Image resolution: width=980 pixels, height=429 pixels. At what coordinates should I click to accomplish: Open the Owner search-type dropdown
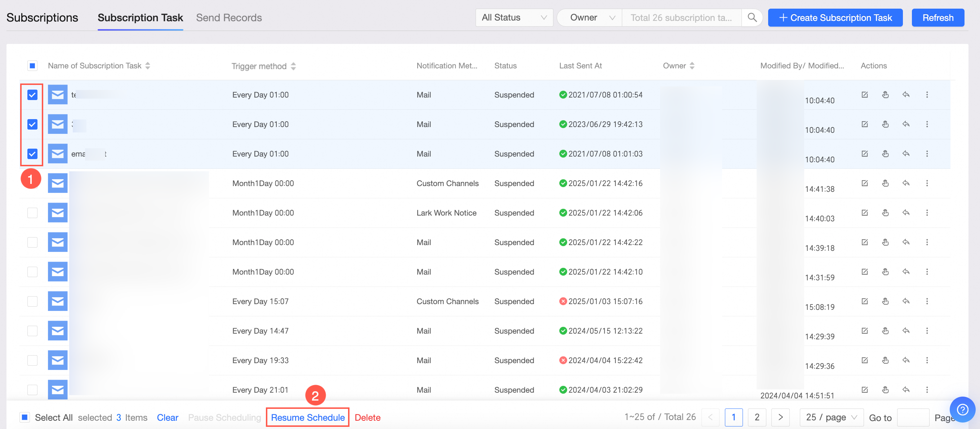[x=590, y=18]
